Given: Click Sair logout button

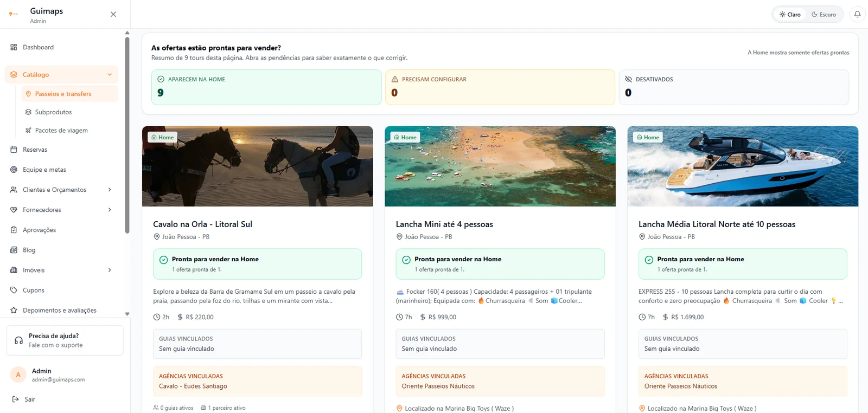Looking at the screenshot, I should pos(24,399).
